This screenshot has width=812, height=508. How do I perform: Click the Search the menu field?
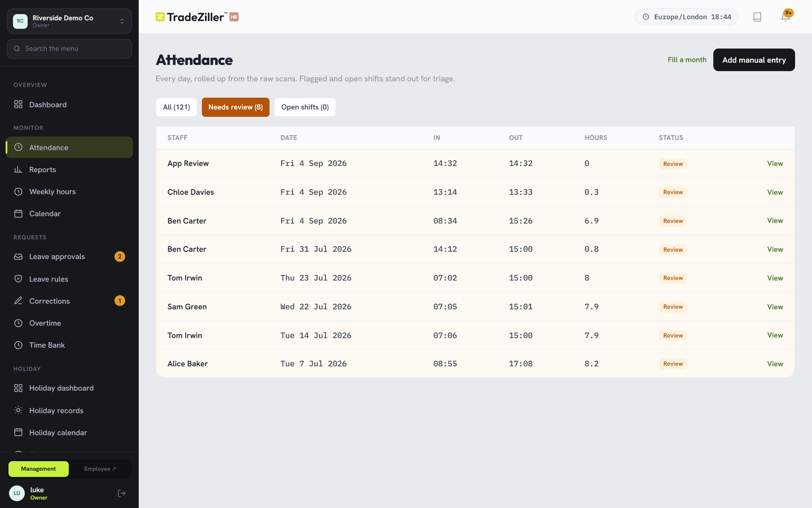(x=69, y=49)
